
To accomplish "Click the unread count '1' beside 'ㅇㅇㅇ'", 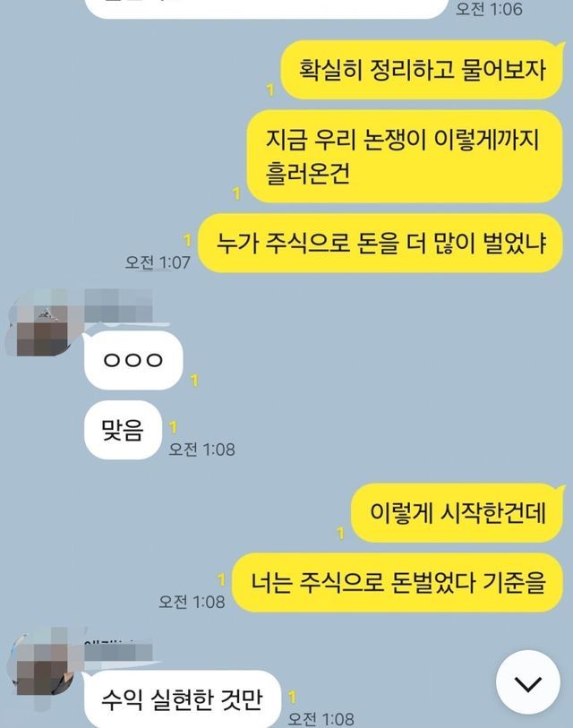I will [x=194, y=381].
